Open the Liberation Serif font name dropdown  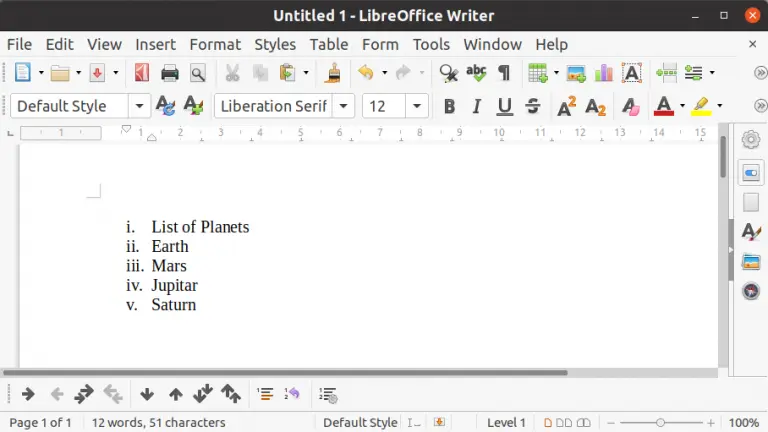tap(345, 106)
